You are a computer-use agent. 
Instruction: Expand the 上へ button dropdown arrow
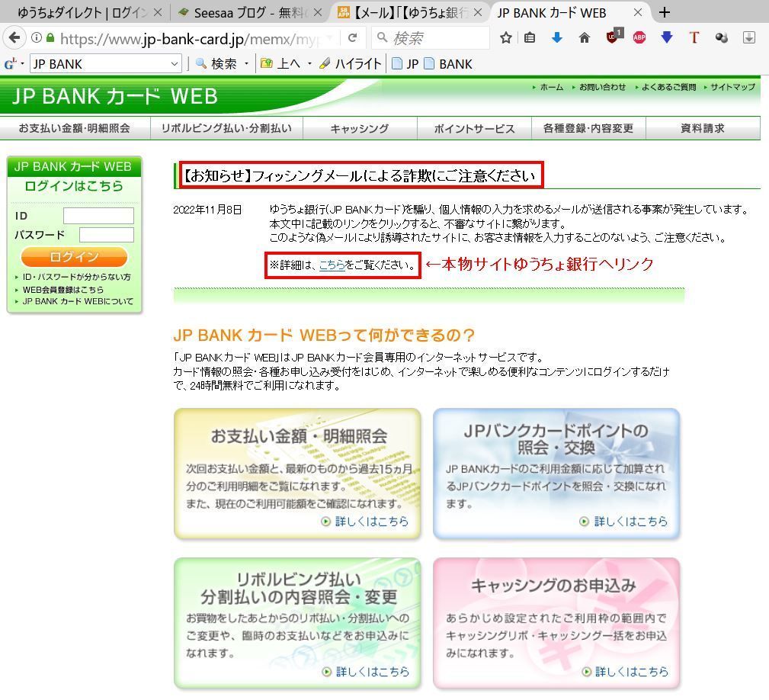[x=309, y=64]
